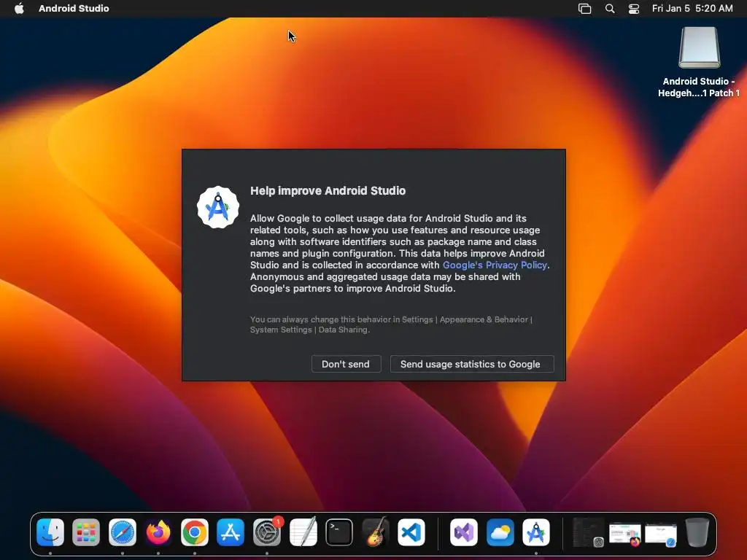Restore the minimized Firefox window in the Dock
747x560 pixels.
(624, 533)
